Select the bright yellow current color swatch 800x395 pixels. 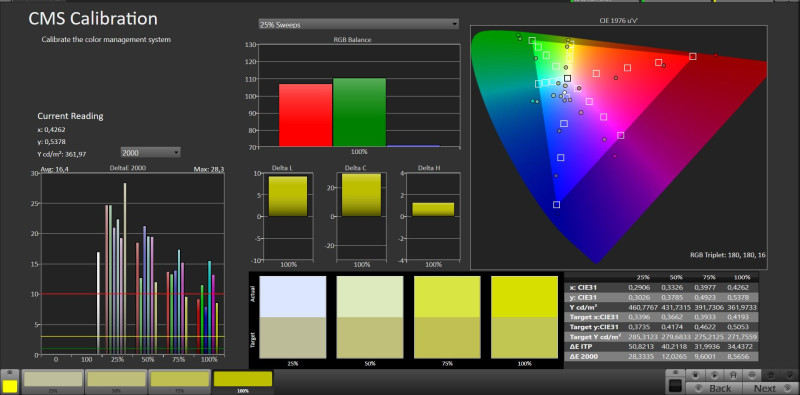tap(10, 387)
